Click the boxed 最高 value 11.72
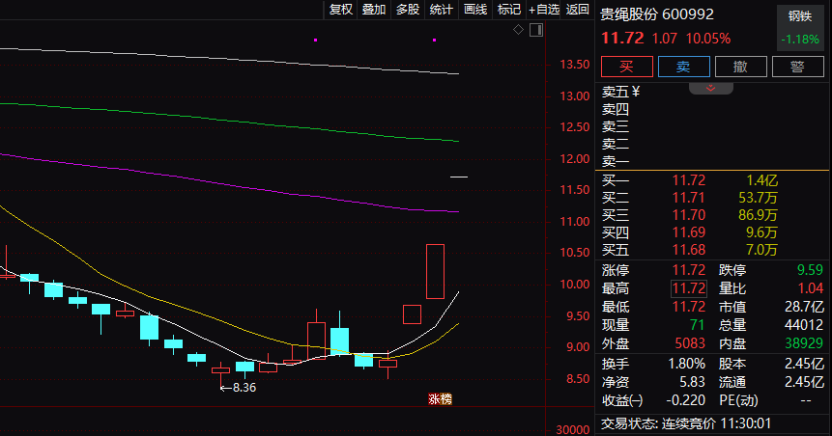Screen dimensions: 832x436 pos(689,289)
